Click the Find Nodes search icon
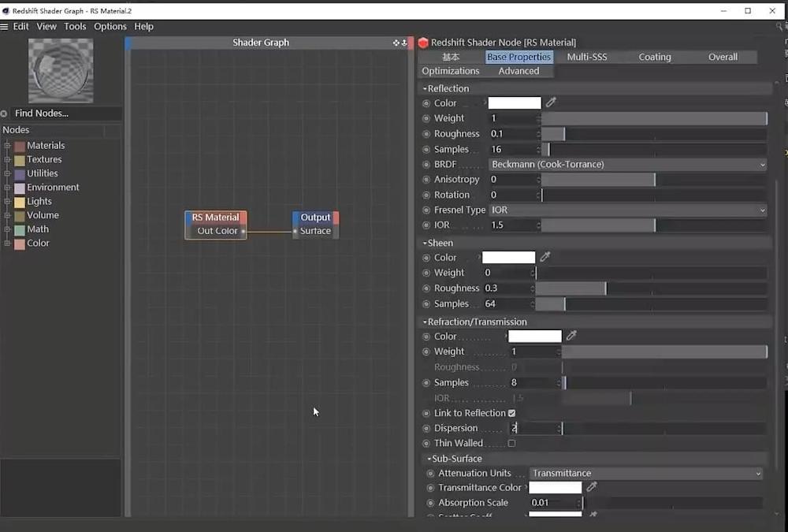 click(x=4, y=113)
